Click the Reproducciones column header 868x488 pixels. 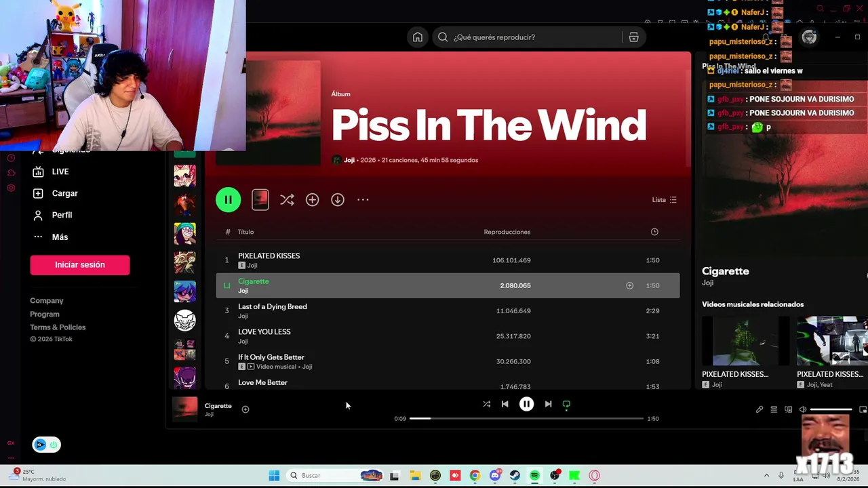pyautogui.click(x=507, y=232)
